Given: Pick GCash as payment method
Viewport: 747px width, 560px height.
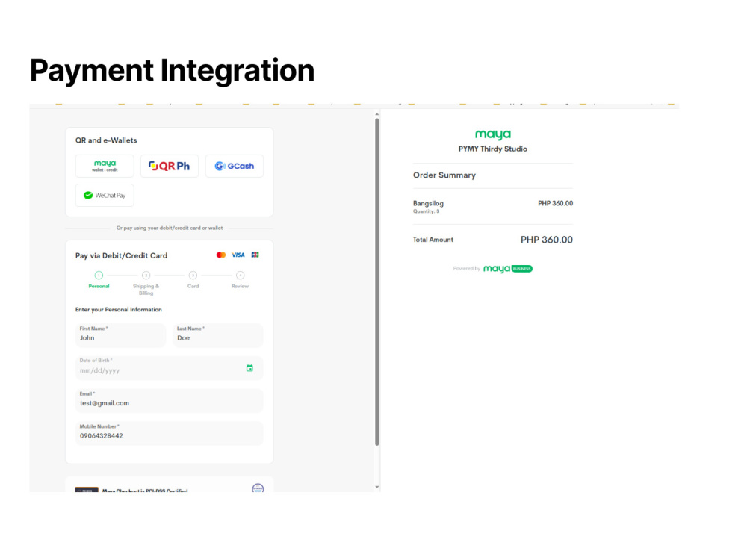Looking at the screenshot, I should tap(234, 167).
